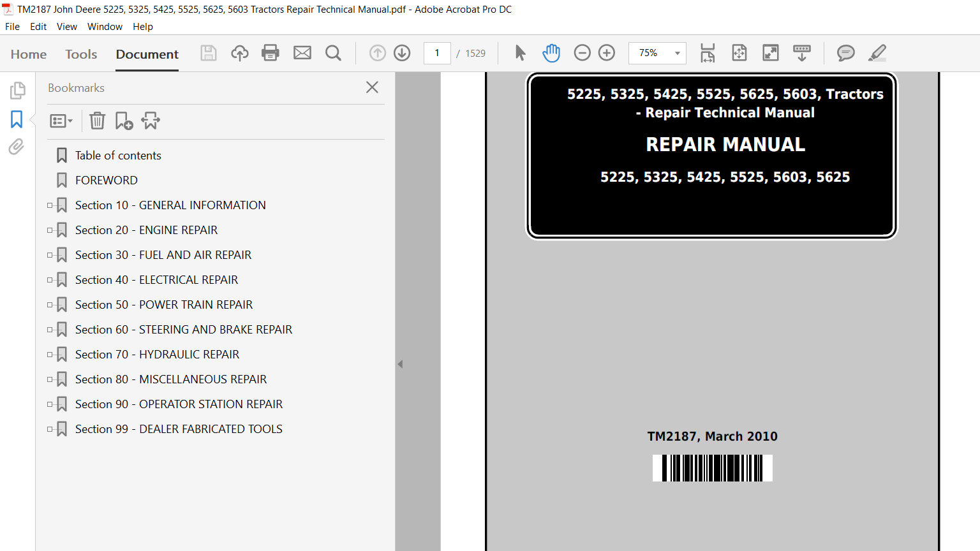
Task: Open Section 99 - DEALER FABRICATED TOOLS bookmark
Action: pos(179,429)
